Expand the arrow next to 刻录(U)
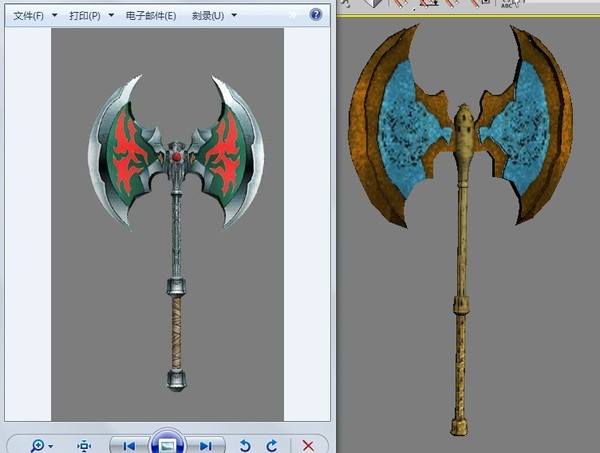Viewport: 600px width, 453px height. (x=234, y=16)
